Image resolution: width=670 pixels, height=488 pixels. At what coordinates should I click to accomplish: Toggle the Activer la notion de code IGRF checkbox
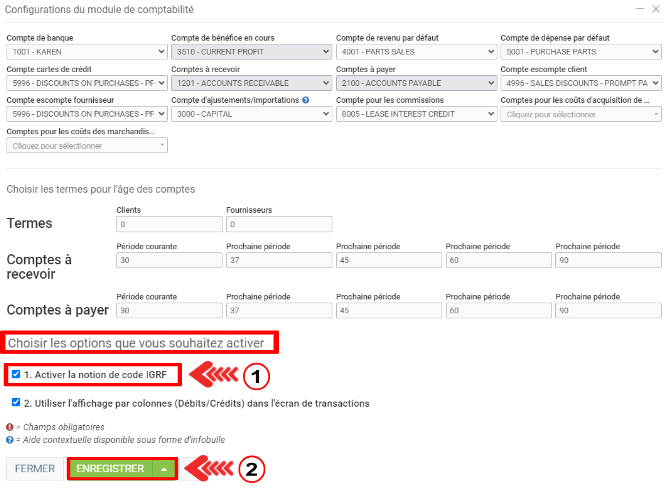point(15,375)
